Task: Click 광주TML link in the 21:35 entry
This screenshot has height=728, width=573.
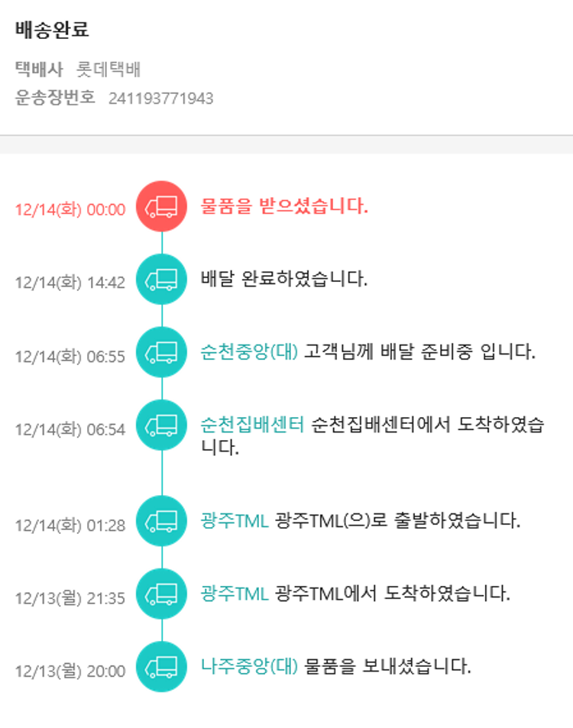Action: click(235, 594)
